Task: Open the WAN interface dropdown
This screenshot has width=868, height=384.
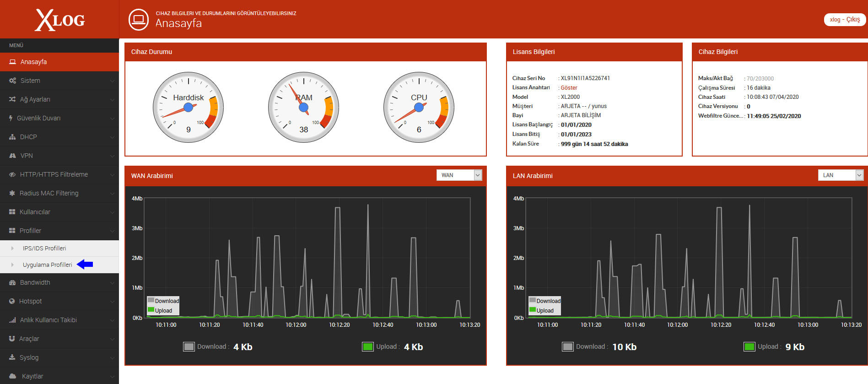Action: point(459,175)
